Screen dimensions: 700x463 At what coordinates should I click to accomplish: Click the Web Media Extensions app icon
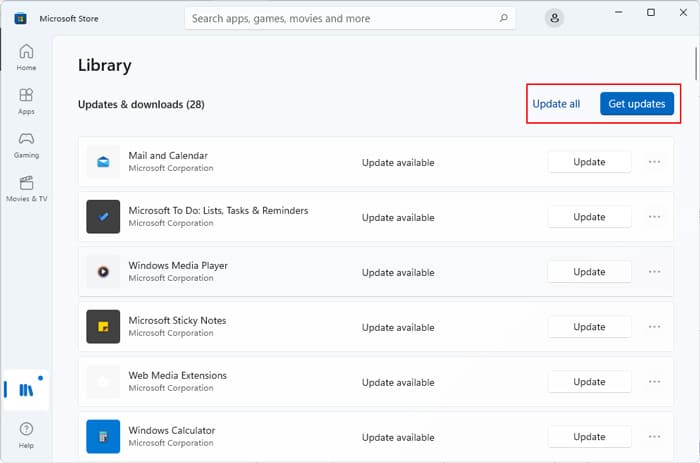[103, 381]
